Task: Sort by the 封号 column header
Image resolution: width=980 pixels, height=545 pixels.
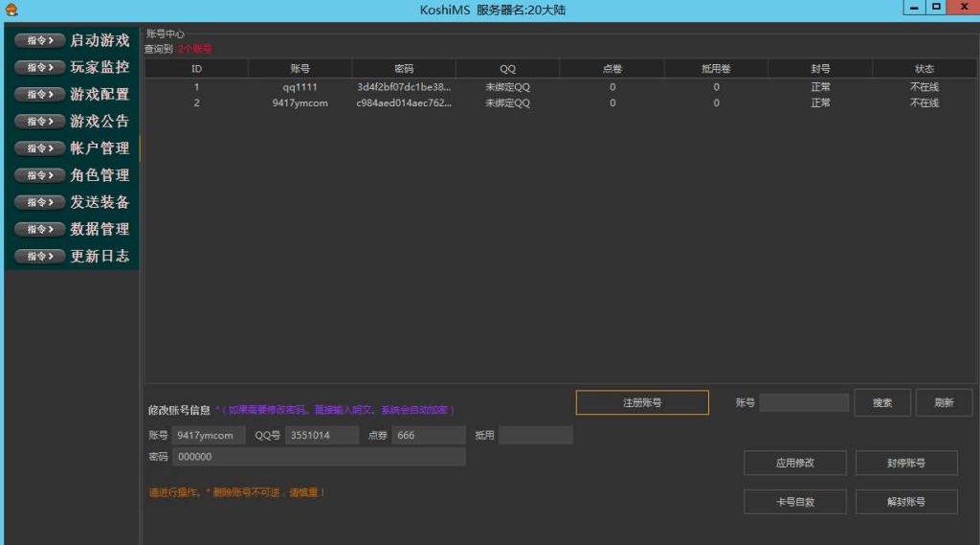Action: 820,69
